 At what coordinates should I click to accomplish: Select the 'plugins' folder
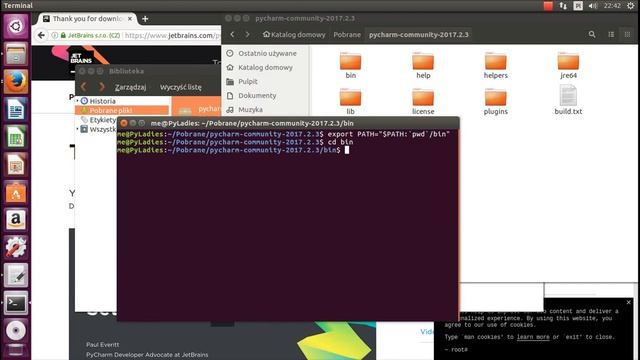pos(496,102)
